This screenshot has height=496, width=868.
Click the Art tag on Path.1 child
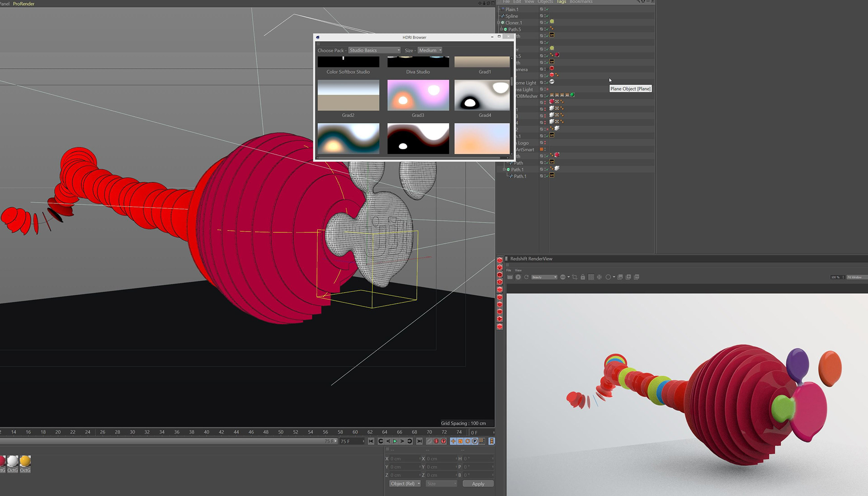(552, 175)
